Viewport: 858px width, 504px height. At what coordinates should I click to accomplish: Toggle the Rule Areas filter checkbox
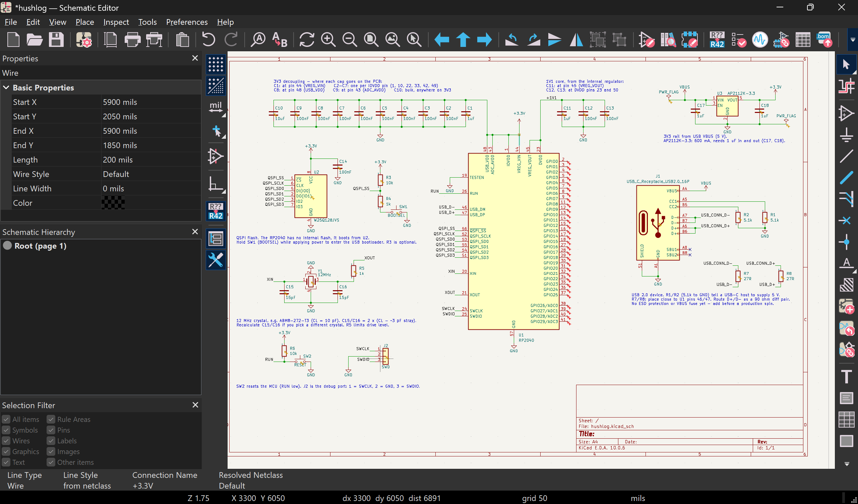[x=51, y=420]
